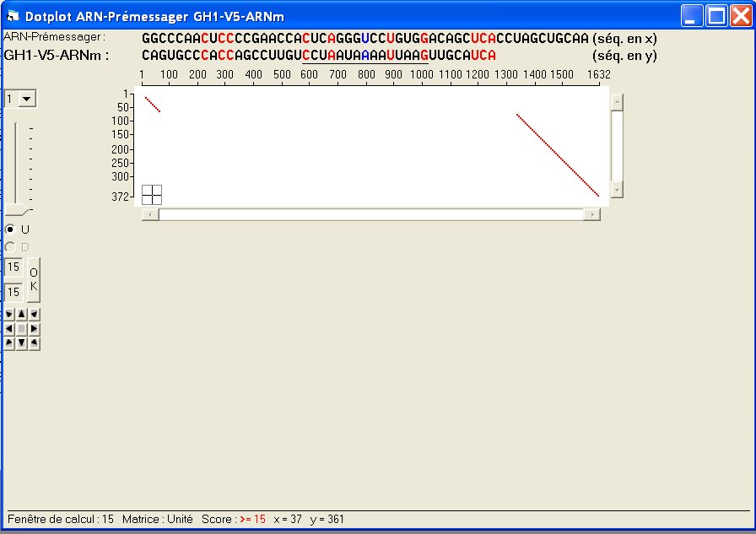The height and width of the screenshot is (534, 756).
Task: Click the lower input field containing 15
Action: [x=13, y=292]
